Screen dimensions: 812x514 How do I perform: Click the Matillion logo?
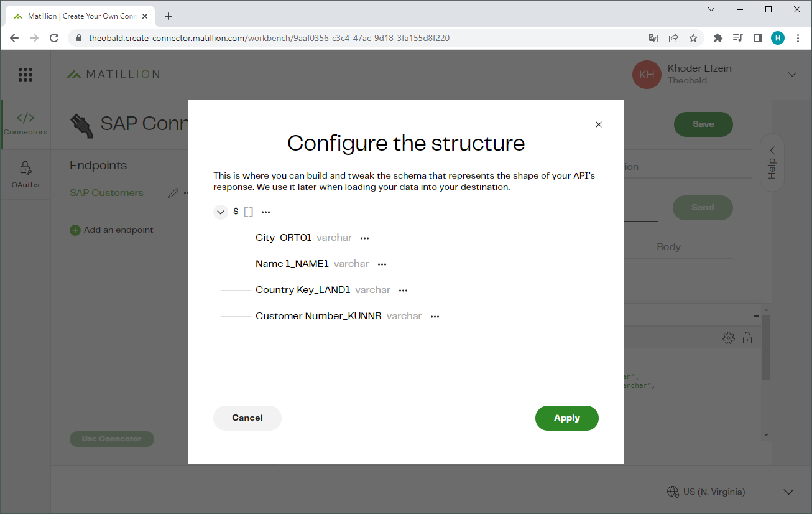(x=113, y=75)
